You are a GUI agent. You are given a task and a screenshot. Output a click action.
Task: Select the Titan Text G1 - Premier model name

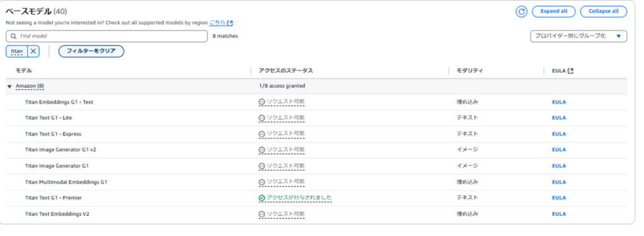[x=53, y=198]
